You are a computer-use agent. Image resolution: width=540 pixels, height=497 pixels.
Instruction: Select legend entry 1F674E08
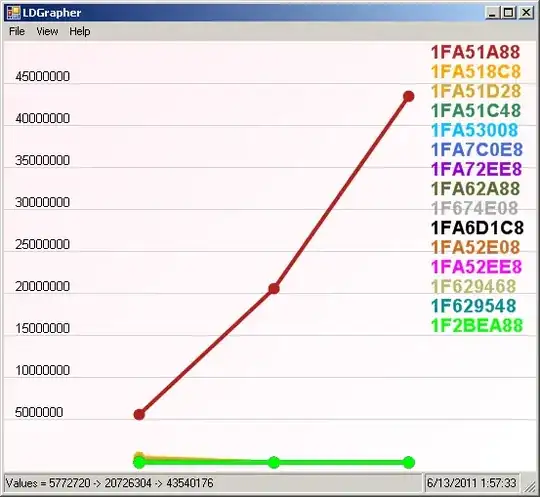click(474, 208)
